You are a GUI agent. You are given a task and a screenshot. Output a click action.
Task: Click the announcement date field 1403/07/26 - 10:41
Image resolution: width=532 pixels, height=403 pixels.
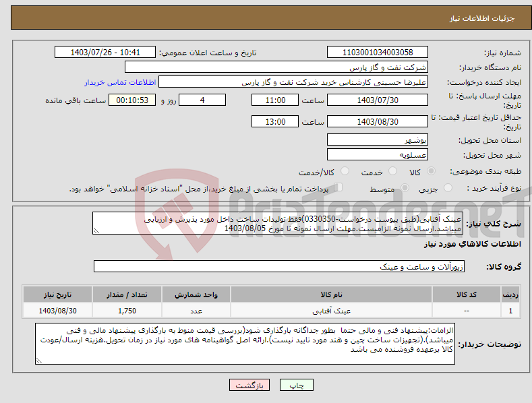click(105, 53)
